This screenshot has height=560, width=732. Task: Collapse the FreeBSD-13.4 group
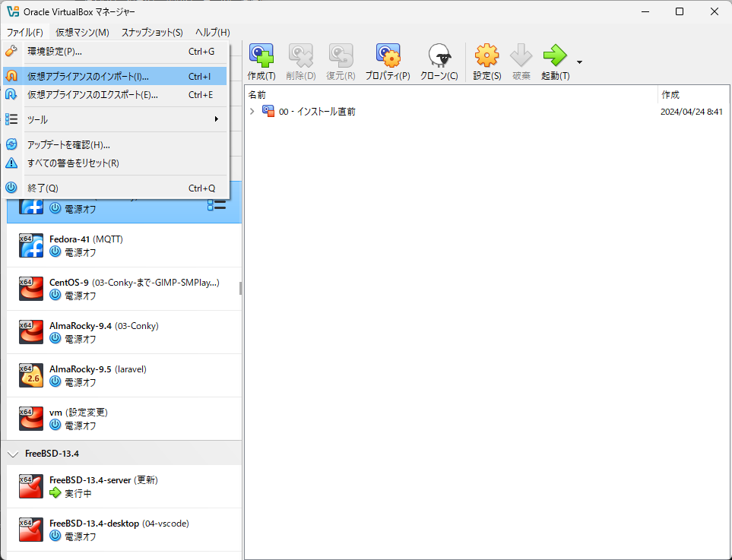tap(13, 454)
